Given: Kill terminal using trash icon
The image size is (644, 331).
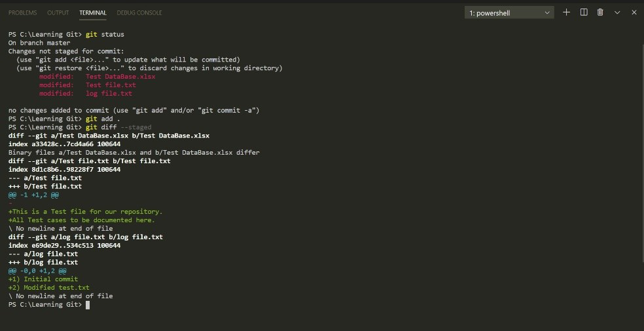Looking at the screenshot, I should pyautogui.click(x=600, y=12).
